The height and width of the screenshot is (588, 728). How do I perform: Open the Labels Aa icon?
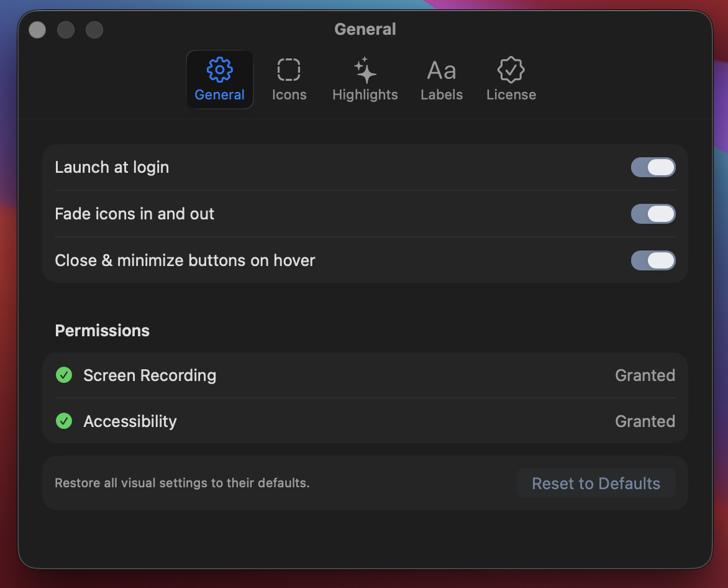tap(442, 71)
